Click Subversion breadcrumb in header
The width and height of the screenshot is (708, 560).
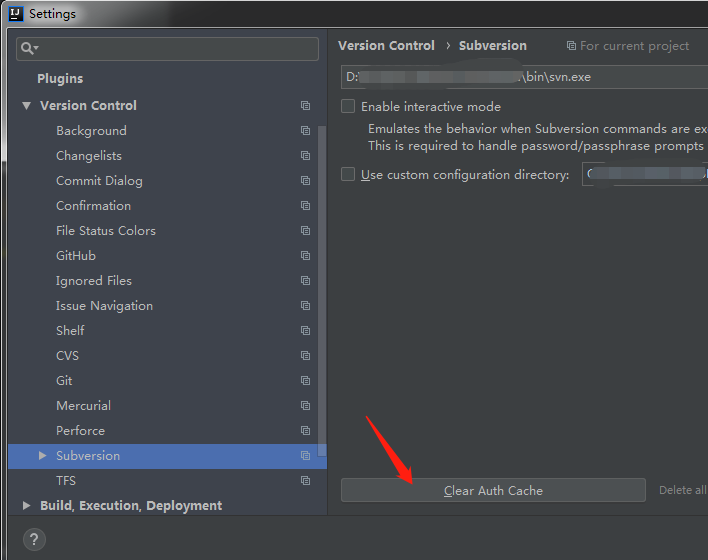tap(493, 46)
